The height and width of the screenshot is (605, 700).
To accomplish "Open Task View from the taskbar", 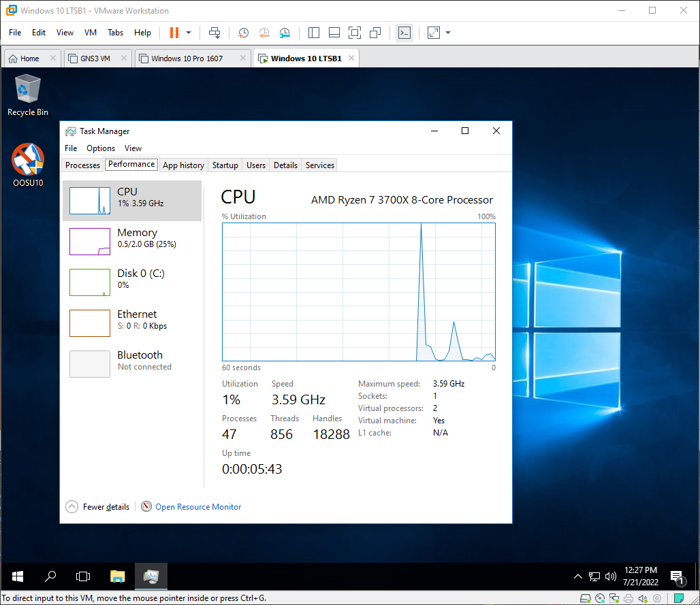I will tap(83, 576).
